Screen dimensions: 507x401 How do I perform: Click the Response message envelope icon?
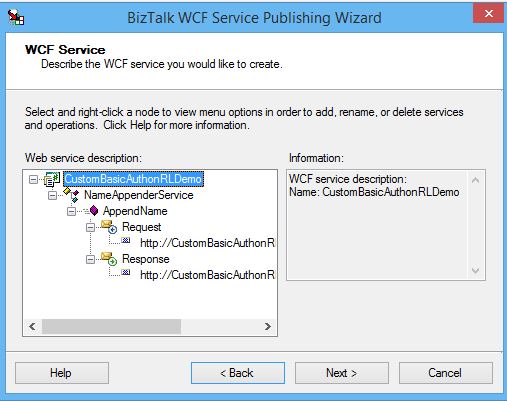(x=109, y=258)
